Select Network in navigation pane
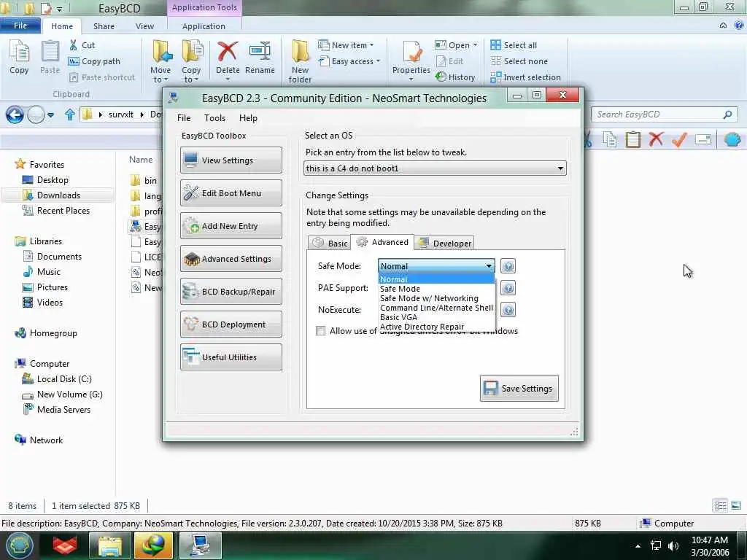Screen dimensions: 747x560 coord(46,440)
